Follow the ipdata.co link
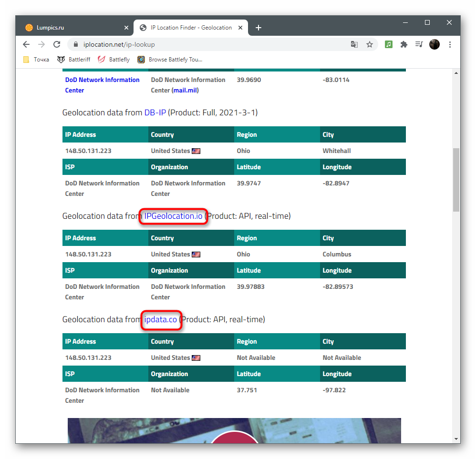Image resolution: width=476 pixels, height=459 pixels. click(161, 319)
